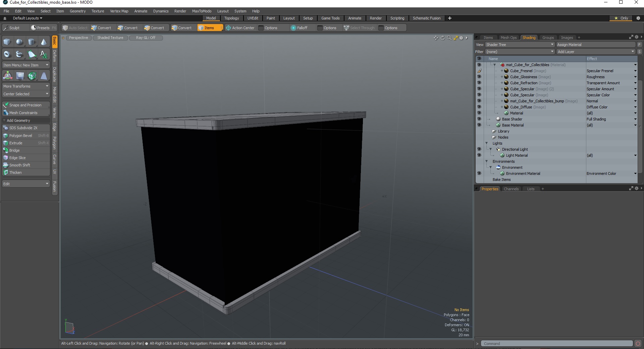This screenshot has height=349, width=644.
Task: Click the viewport zoom magnifier icon
Action: pyautogui.click(x=449, y=38)
